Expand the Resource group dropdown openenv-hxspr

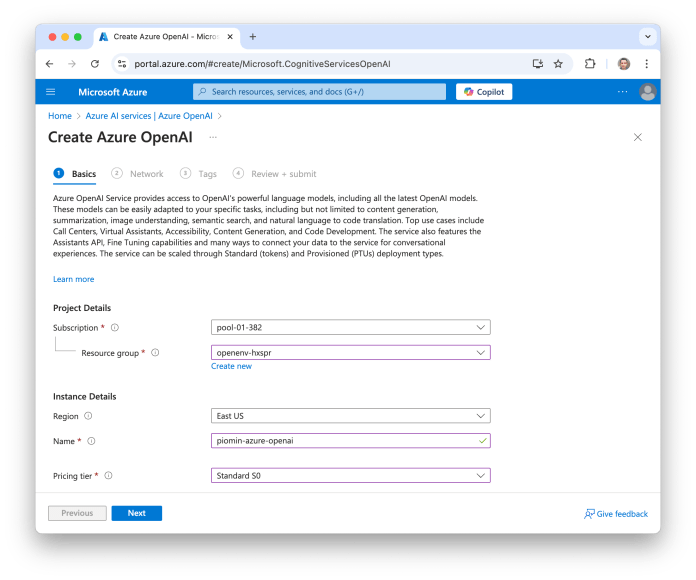point(351,353)
